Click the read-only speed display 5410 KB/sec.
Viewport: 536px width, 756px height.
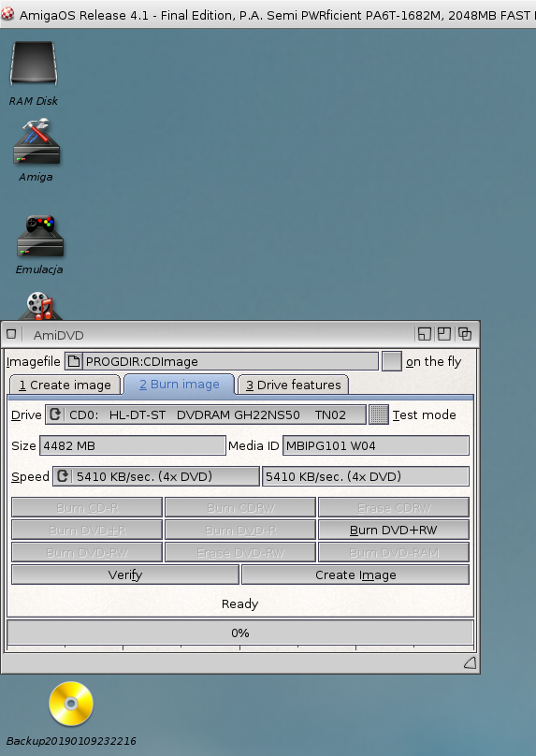[x=366, y=476]
